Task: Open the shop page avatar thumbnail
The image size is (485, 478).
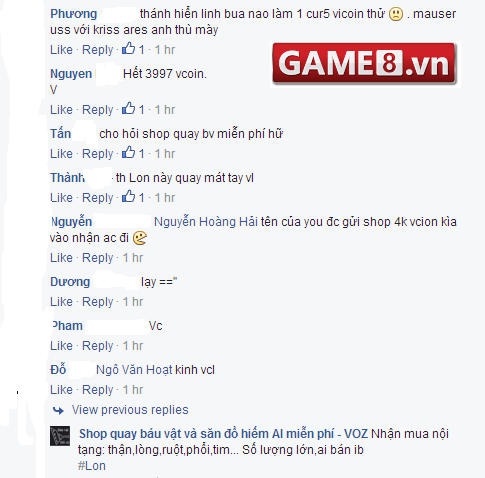Action: click(60, 436)
